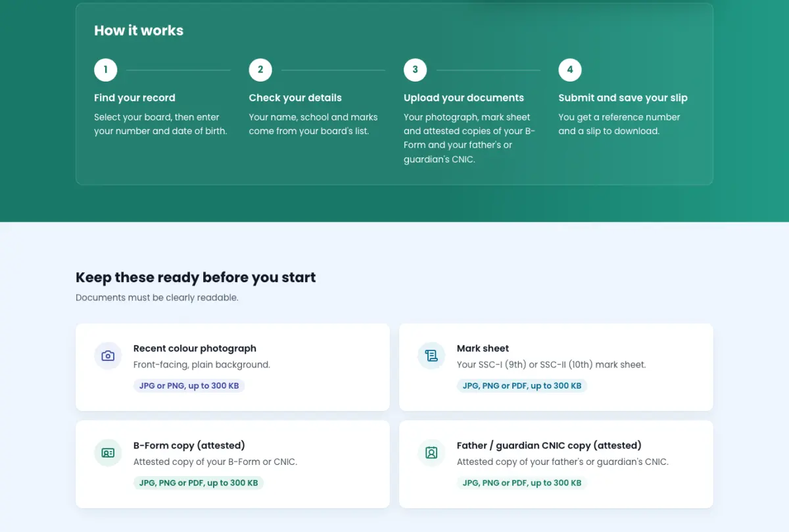The image size is (789, 532).
Task: Click the person badge icon for guardian CNIC
Action: pos(431,453)
